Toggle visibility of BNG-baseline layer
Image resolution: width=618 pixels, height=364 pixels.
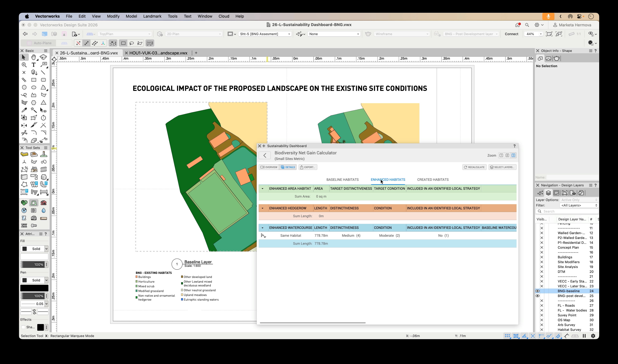tap(537, 291)
